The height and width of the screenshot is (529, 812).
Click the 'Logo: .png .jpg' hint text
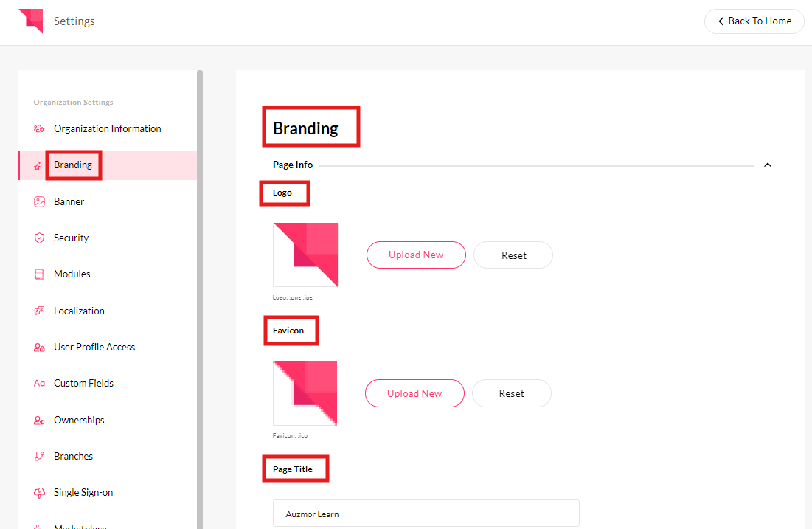pos(293,298)
